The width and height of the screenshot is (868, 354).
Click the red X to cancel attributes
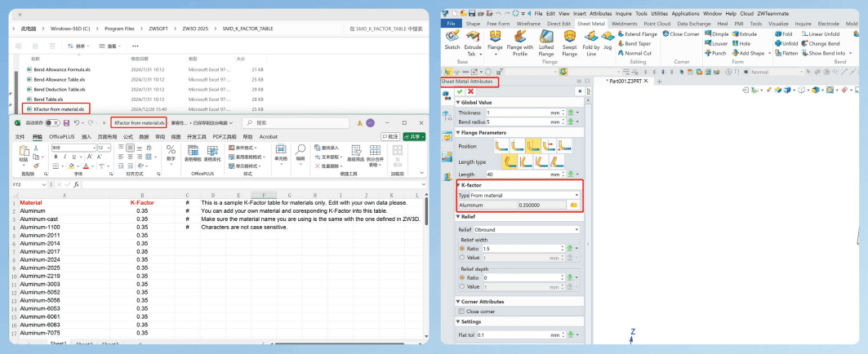(471, 92)
